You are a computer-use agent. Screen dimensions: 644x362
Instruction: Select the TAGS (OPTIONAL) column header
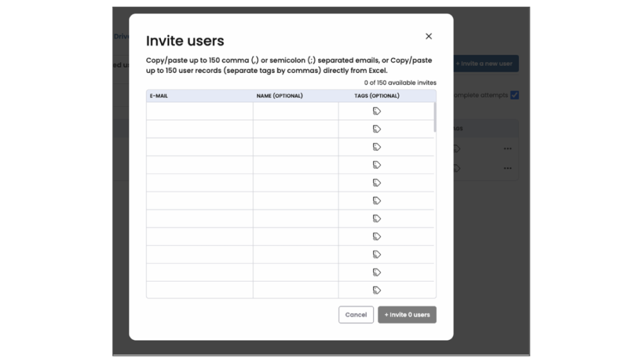(377, 96)
